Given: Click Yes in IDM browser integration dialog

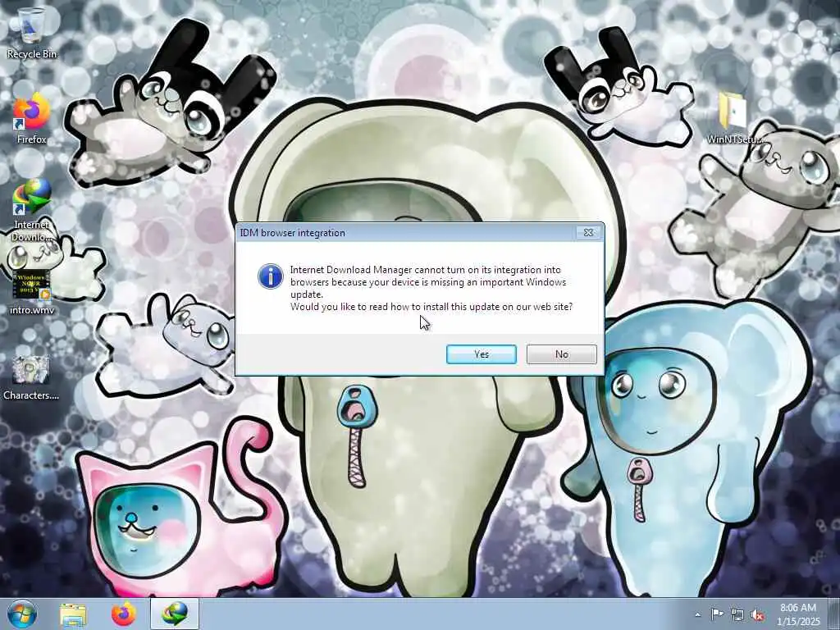Looking at the screenshot, I should [481, 354].
